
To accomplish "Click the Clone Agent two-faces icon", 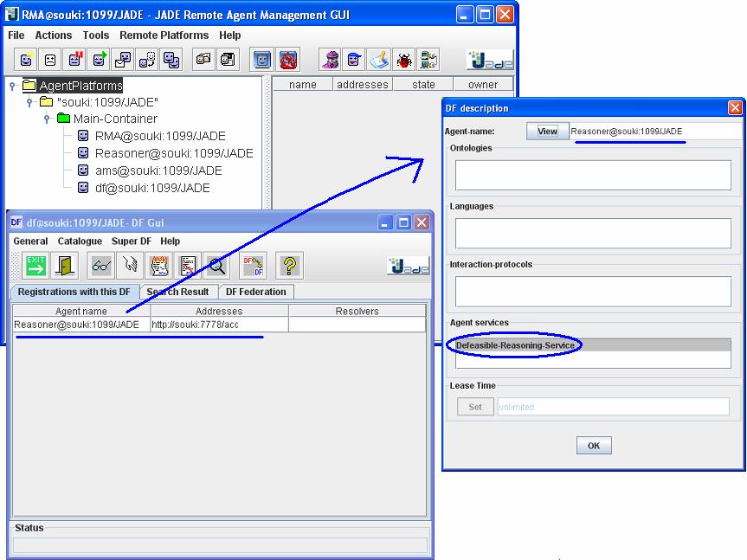I will click(x=171, y=60).
